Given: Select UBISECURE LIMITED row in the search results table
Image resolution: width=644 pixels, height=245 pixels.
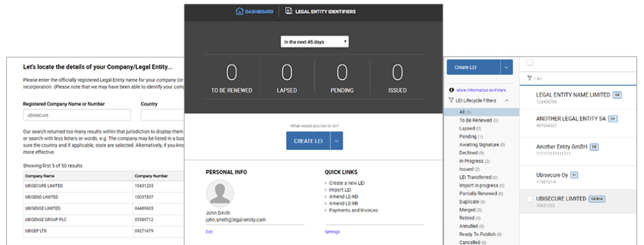Looking at the screenshot, I should [104, 186].
